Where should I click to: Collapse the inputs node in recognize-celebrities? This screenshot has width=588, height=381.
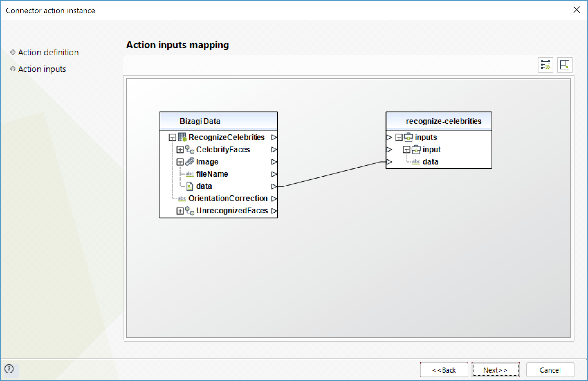[399, 137]
